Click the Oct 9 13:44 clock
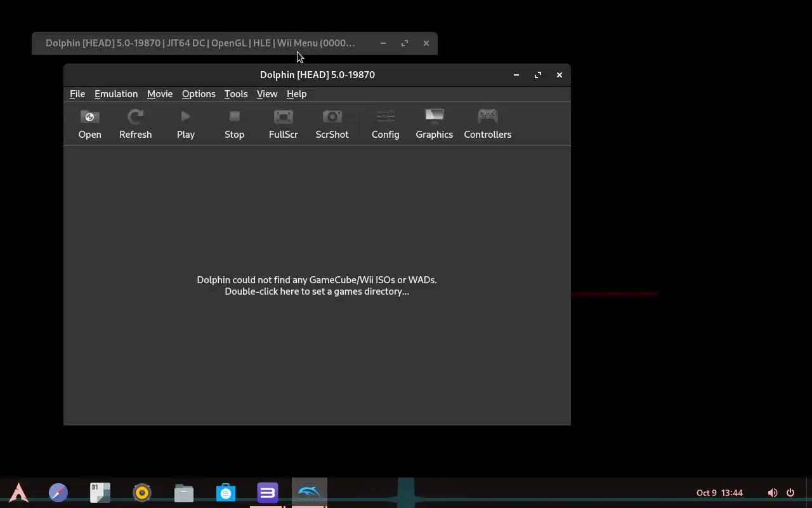 coord(719,493)
